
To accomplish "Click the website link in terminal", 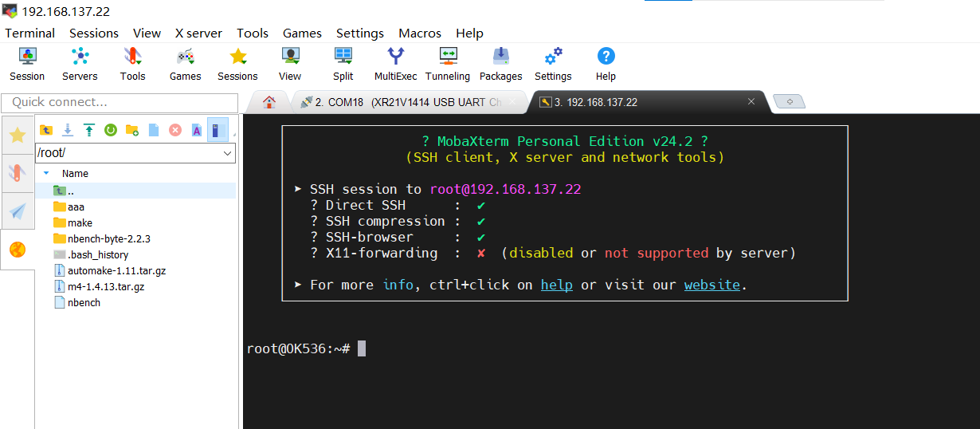I will tap(712, 285).
